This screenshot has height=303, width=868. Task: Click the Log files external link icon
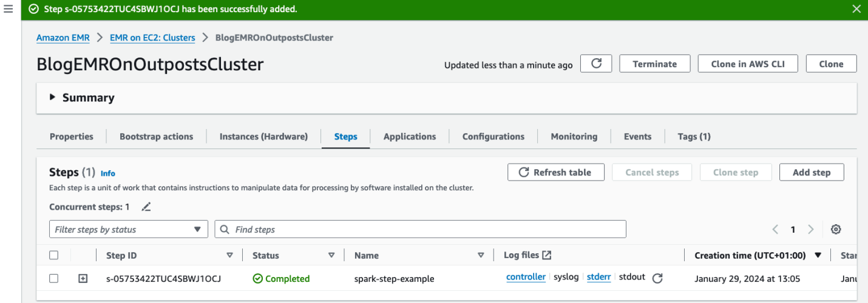(547, 255)
